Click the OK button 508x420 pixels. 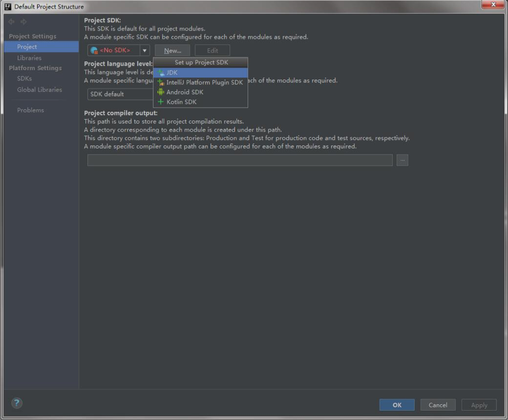tap(397, 405)
